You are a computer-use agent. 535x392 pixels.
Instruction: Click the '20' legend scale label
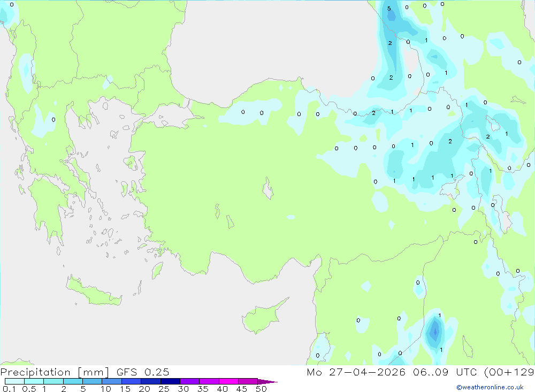144,389
